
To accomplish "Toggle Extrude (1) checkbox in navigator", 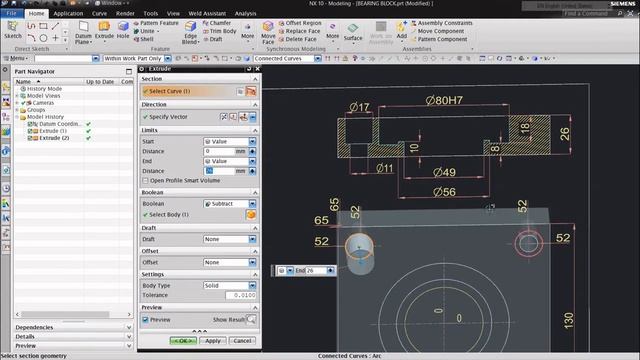I will (x=30, y=131).
